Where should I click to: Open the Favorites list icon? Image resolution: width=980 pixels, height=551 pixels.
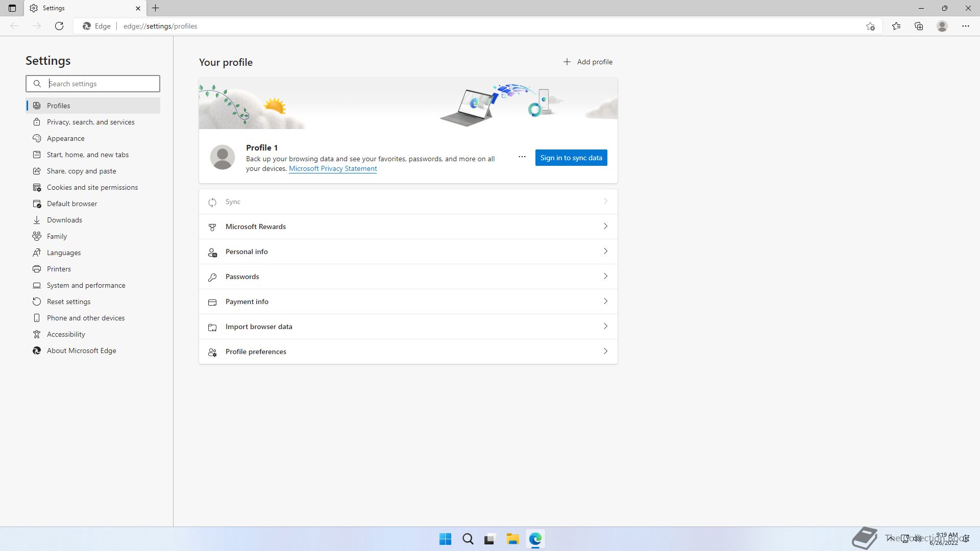(896, 26)
